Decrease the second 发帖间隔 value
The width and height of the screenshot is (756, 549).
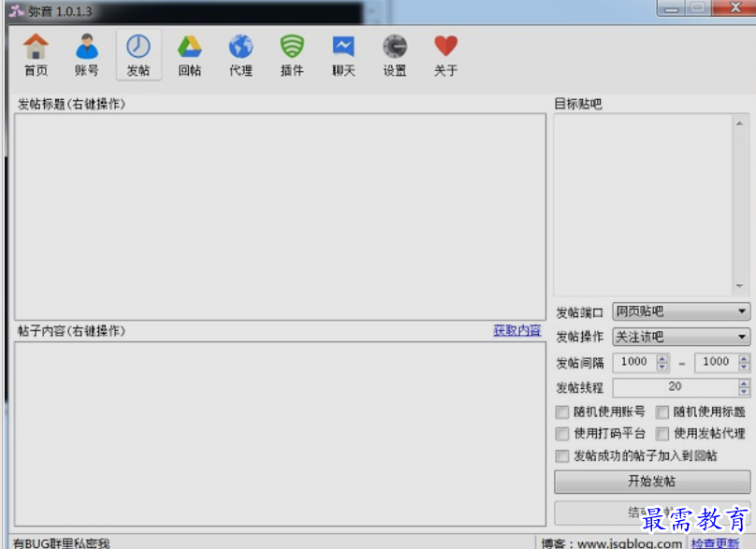tap(744, 367)
